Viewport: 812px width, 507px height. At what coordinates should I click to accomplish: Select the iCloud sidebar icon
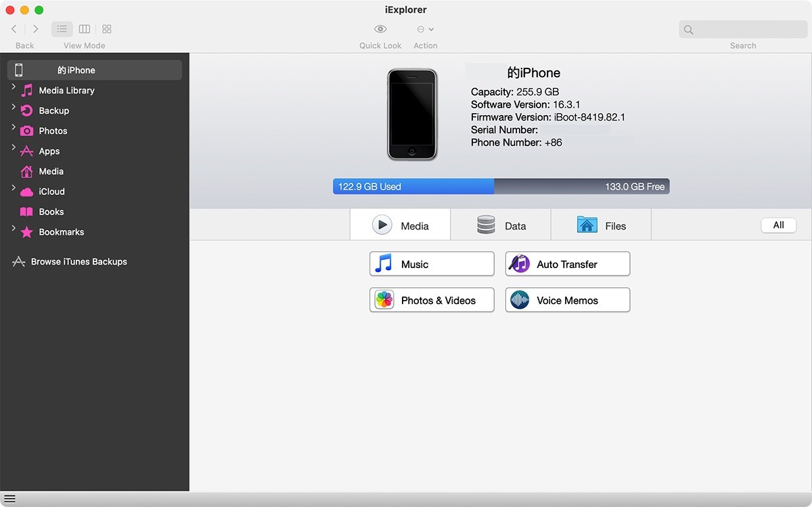pos(27,192)
